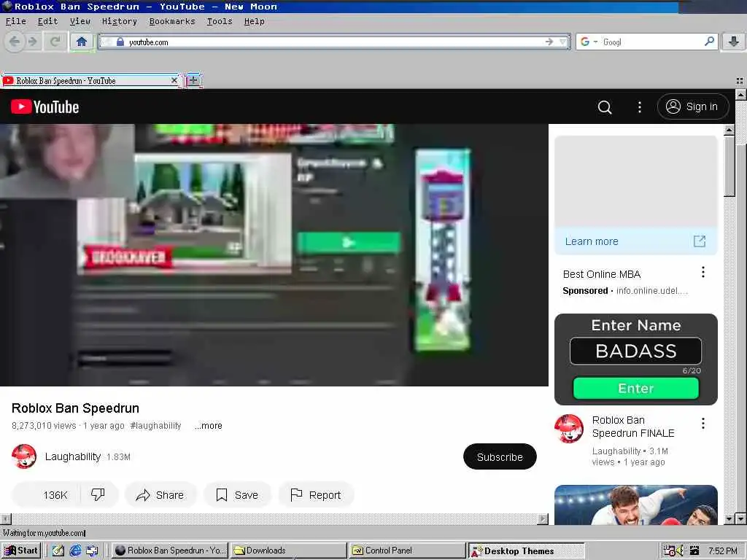Open options for Roblox Ban Speedrun FINALE
This screenshot has height=560, width=747.
point(703,424)
